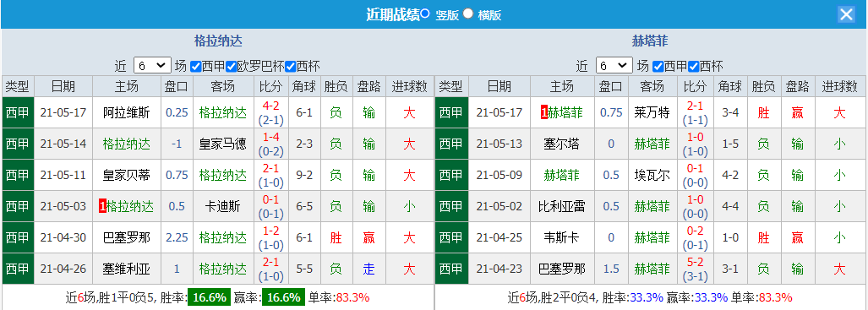Open the 格拉纳达 recent matches count dropdown

click(x=152, y=66)
